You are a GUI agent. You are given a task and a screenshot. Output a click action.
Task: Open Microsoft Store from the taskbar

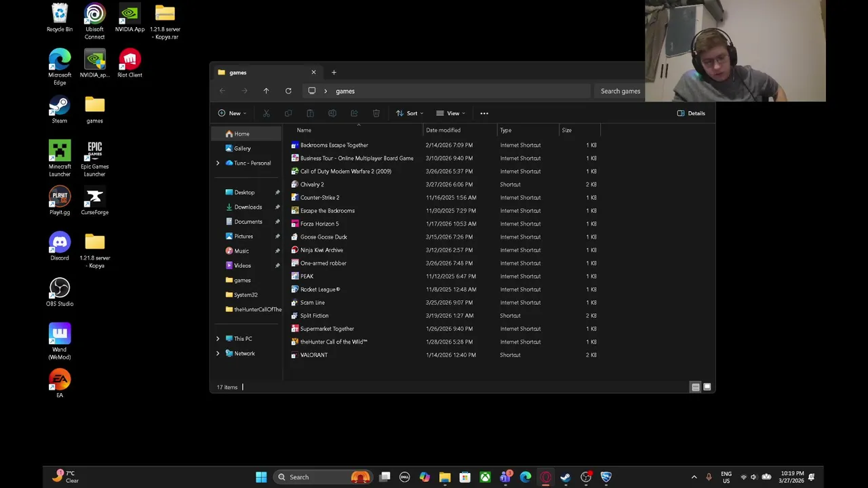pos(465,477)
